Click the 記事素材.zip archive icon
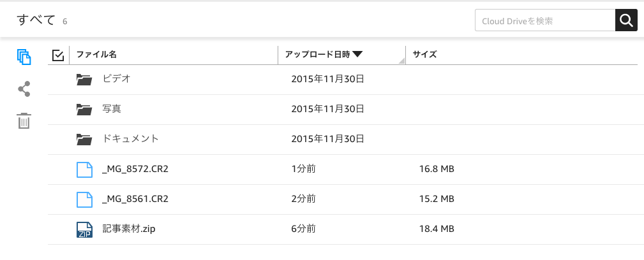644x260 pixels. click(x=84, y=229)
